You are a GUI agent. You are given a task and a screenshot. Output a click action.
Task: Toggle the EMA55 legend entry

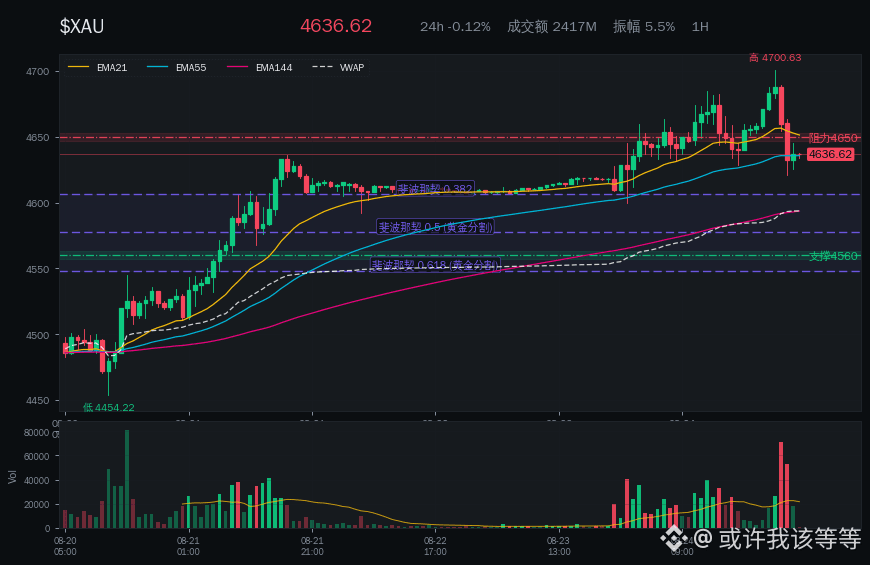(176, 68)
